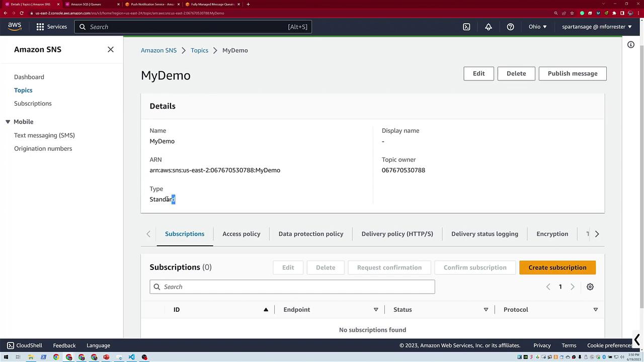Open the help question mark icon
This screenshot has height=362, width=644.
510,27
